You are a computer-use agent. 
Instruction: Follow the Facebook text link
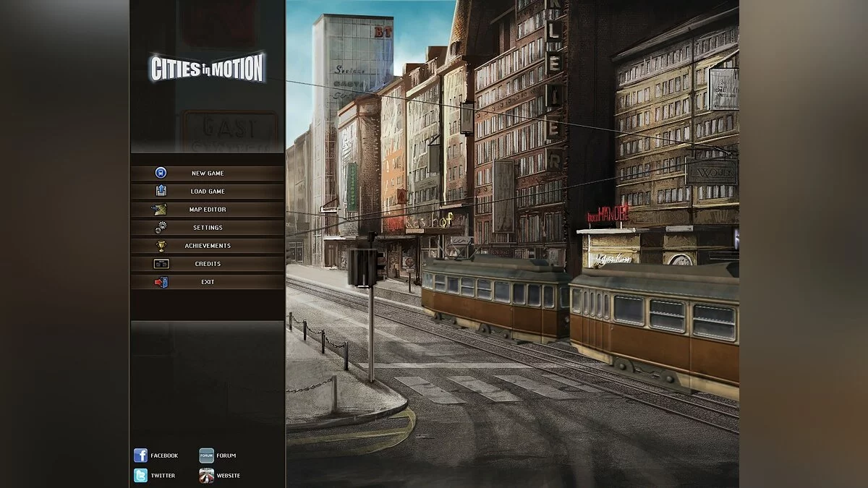tap(164, 455)
